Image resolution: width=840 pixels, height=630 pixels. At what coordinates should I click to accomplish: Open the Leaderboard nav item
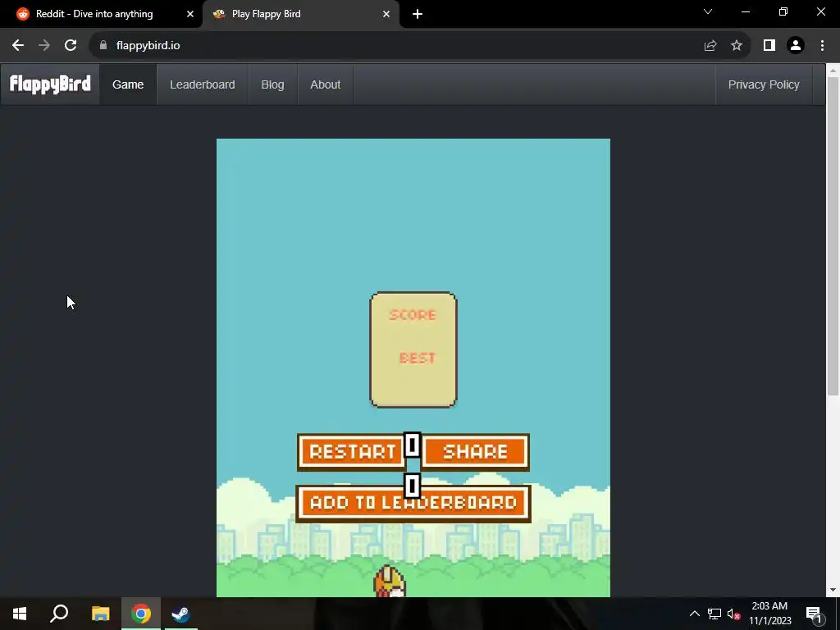coord(203,84)
